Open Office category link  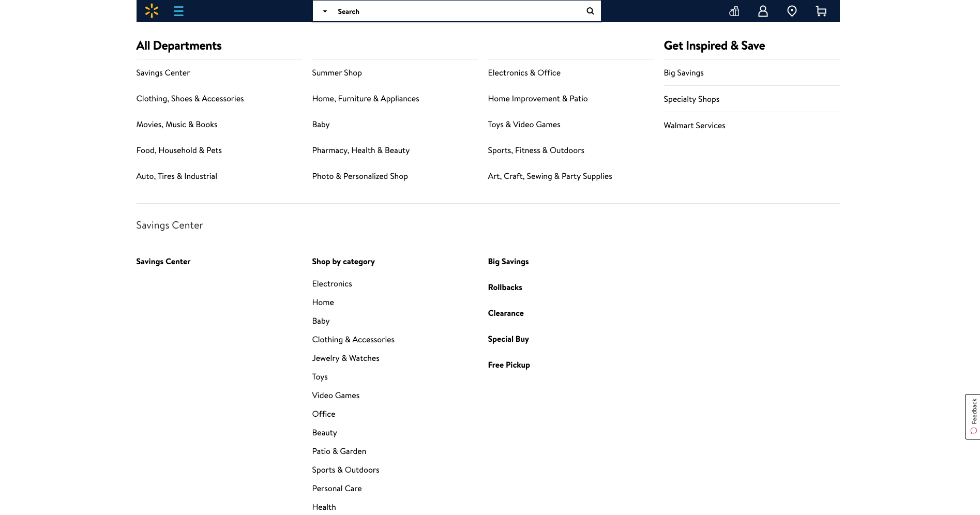point(324,414)
